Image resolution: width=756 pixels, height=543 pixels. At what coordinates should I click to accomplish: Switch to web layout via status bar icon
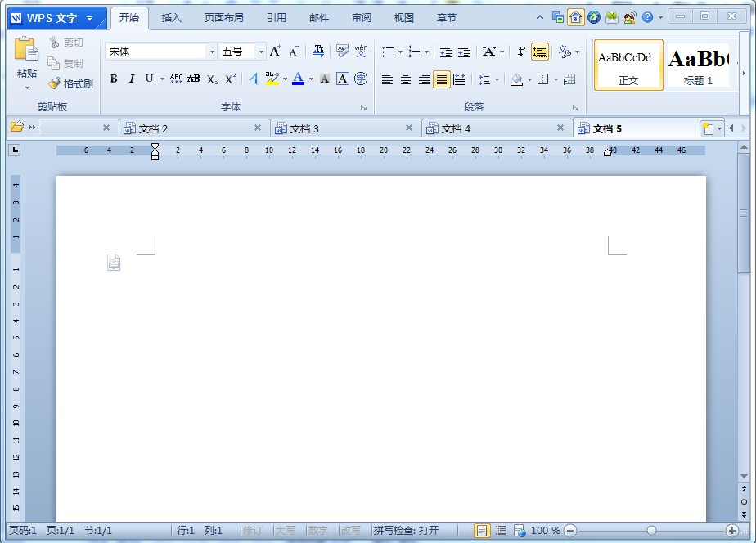pyautogui.click(x=519, y=530)
